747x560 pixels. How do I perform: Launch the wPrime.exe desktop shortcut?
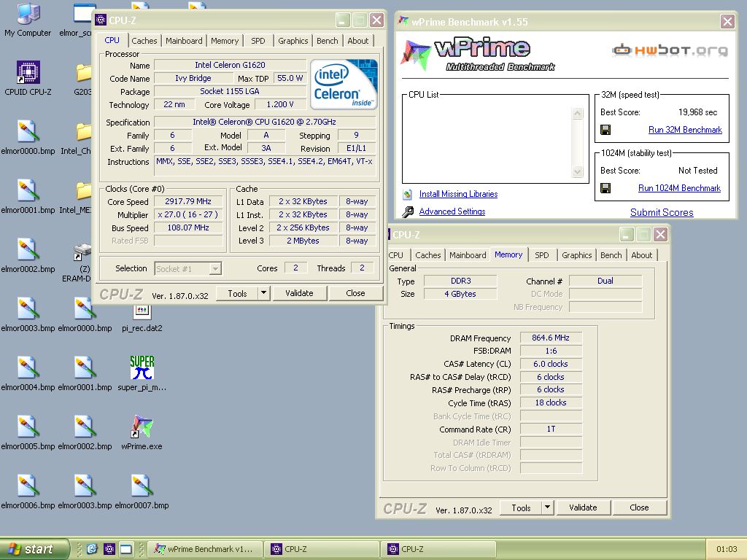[142, 432]
